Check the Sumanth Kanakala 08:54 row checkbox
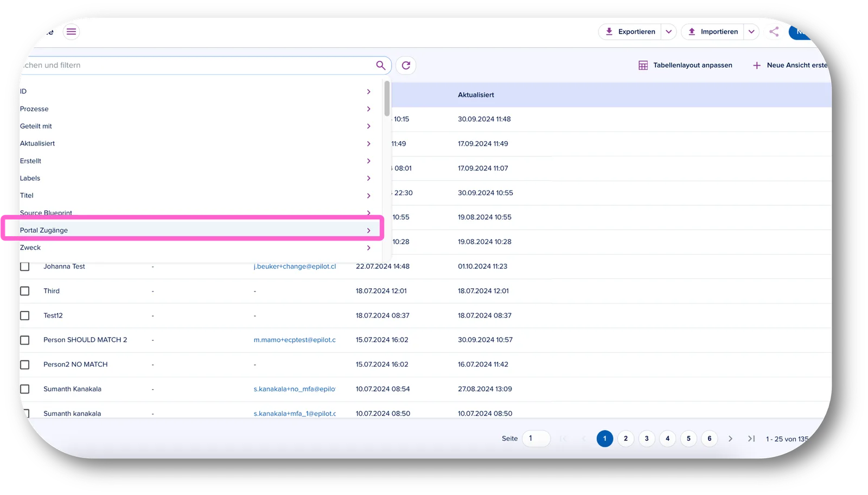Image resolution: width=868 pixels, height=495 pixels. tap(25, 389)
